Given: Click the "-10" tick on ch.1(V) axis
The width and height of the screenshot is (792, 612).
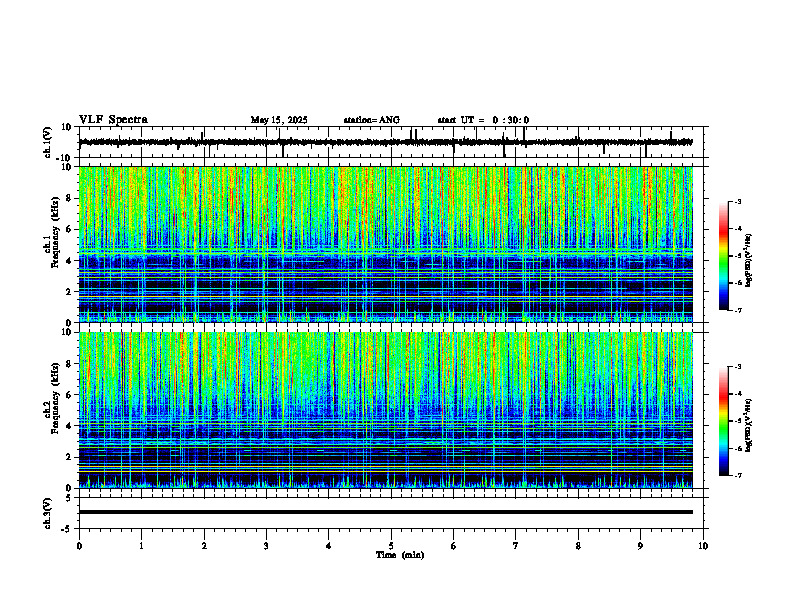Looking at the screenshot, I should point(65,157).
